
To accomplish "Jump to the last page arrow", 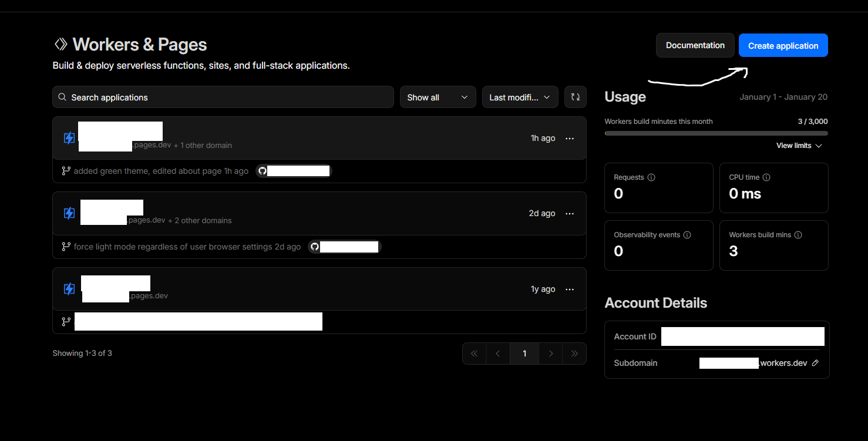I will pyautogui.click(x=574, y=354).
